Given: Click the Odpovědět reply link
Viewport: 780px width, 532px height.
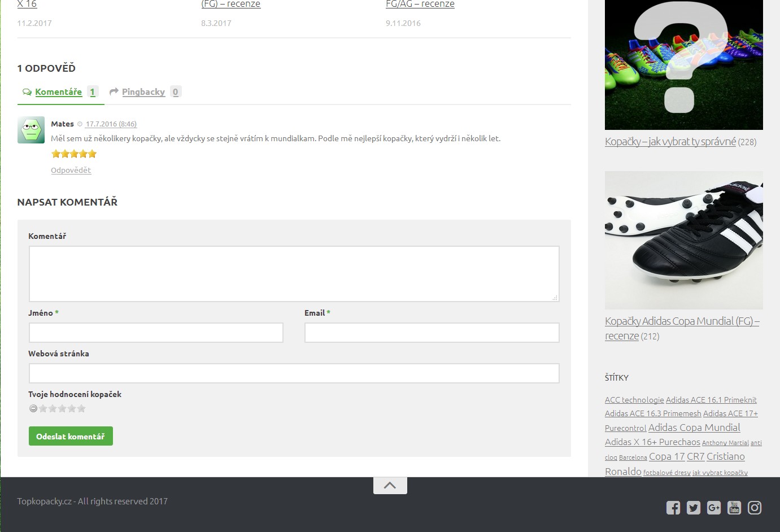Looking at the screenshot, I should [x=71, y=170].
